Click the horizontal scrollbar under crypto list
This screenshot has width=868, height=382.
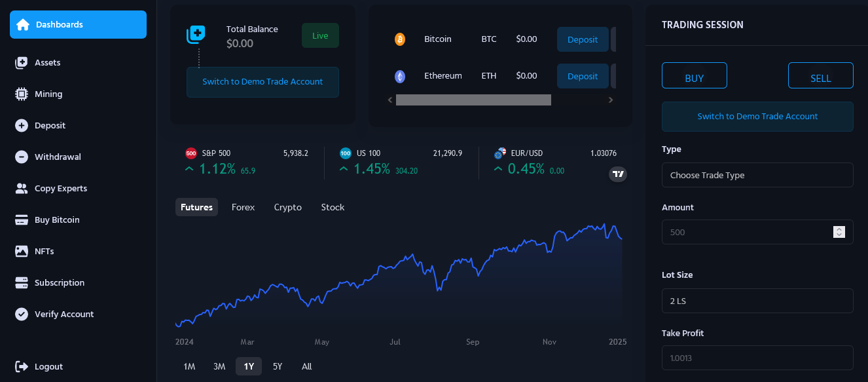pyautogui.click(x=473, y=100)
